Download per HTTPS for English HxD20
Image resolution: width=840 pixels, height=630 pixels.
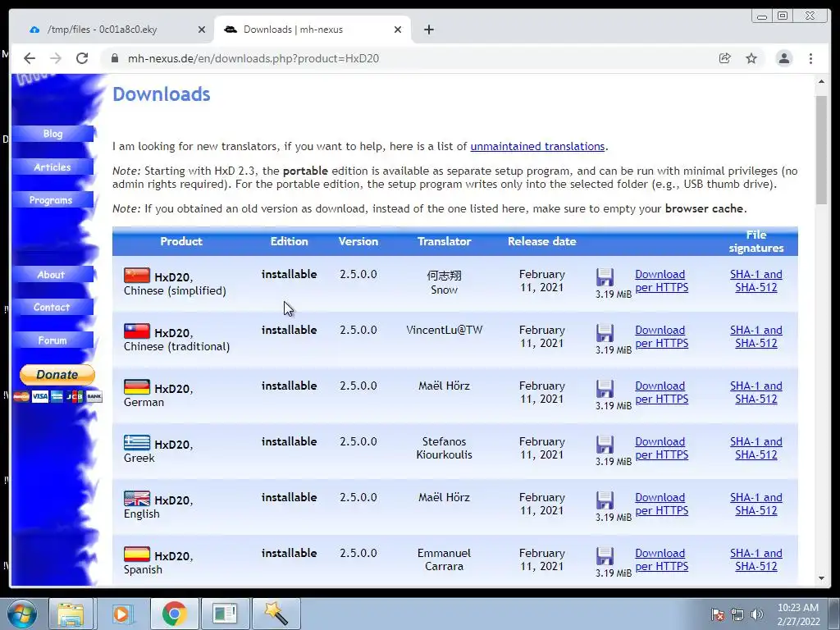tap(662, 504)
